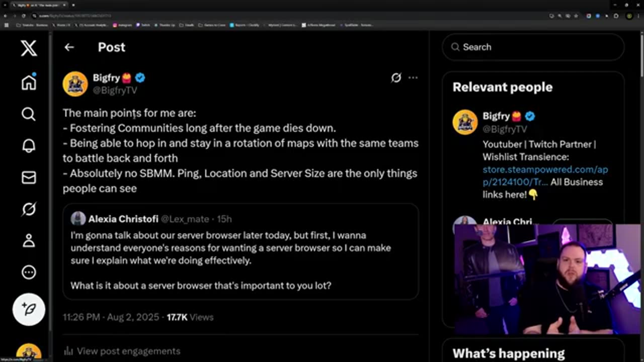Open the store.steampowered.com link
Image resolution: width=644 pixels, height=362 pixels.
(545, 170)
